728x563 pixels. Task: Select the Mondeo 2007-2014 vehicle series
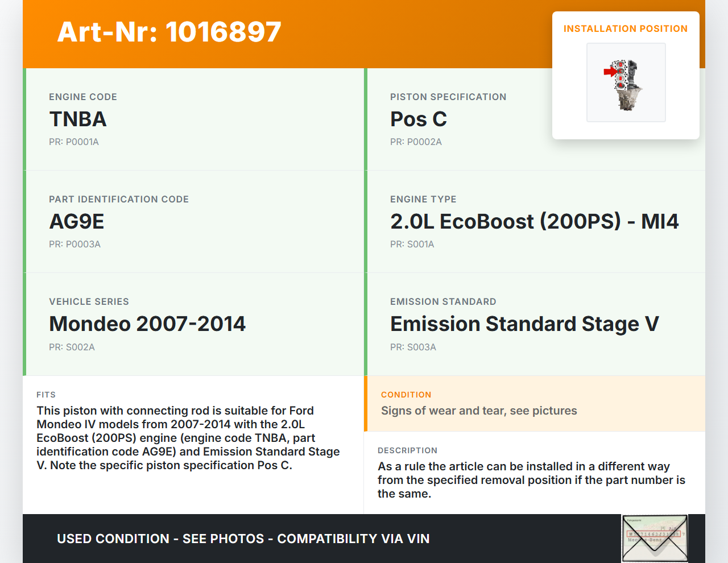click(x=147, y=324)
